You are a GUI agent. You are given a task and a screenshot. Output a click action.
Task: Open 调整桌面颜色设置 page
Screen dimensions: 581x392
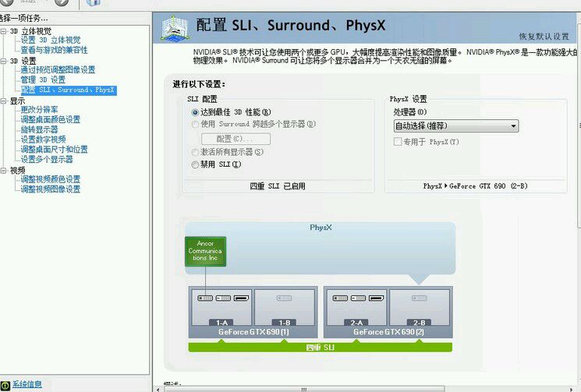tap(51, 119)
